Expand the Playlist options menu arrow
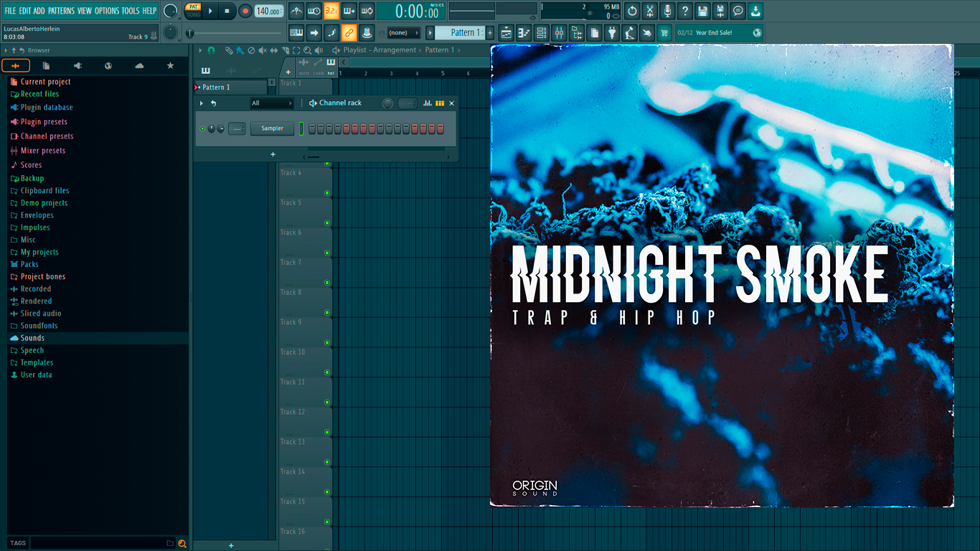 (200, 50)
